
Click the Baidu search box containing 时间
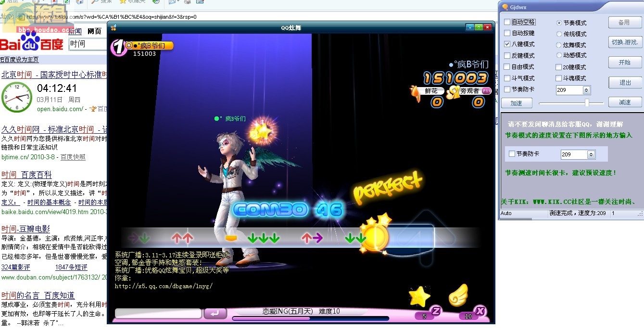point(88,44)
